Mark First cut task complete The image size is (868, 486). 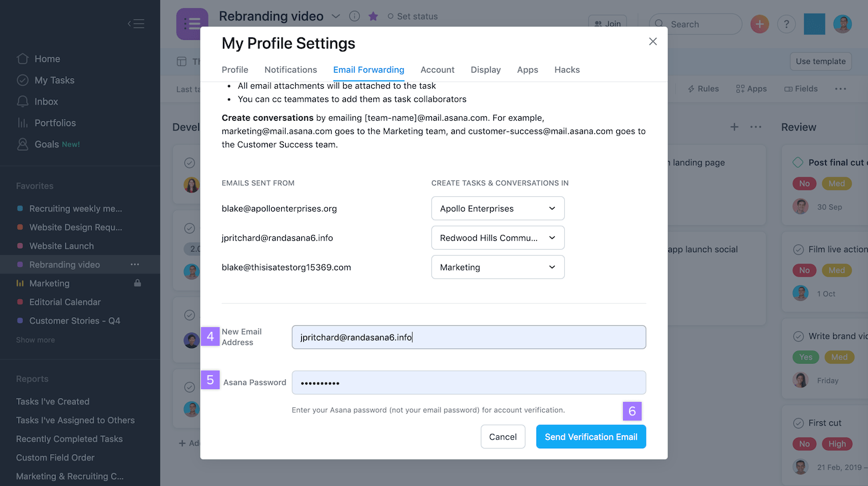(x=798, y=423)
